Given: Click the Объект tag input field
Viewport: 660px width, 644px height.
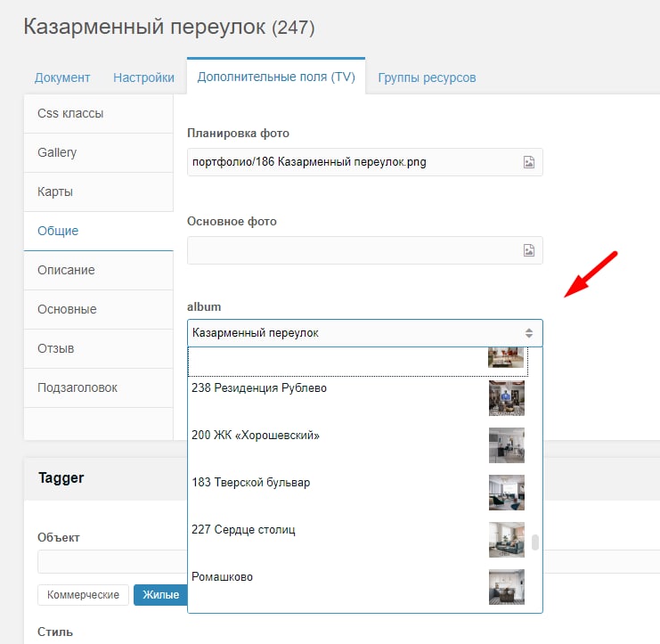Looking at the screenshot, I should pyautogui.click(x=112, y=561).
